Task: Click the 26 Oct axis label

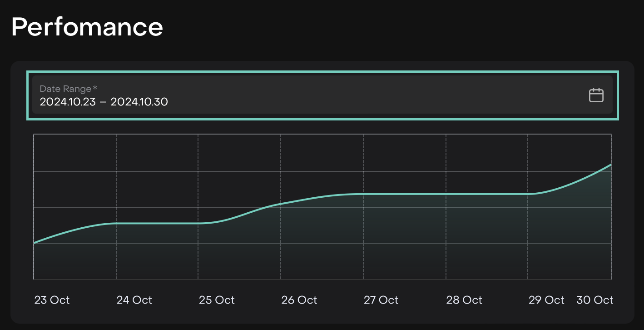Action: (299, 300)
